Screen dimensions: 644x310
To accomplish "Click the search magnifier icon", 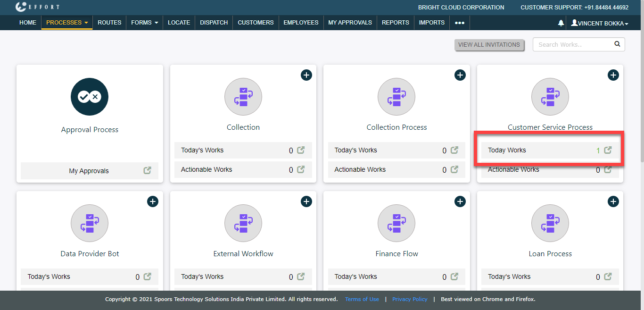I will tap(617, 44).
